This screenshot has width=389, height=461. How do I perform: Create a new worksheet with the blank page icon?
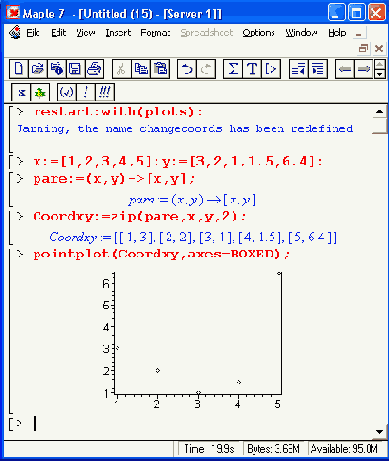click(x=19, y=69)
